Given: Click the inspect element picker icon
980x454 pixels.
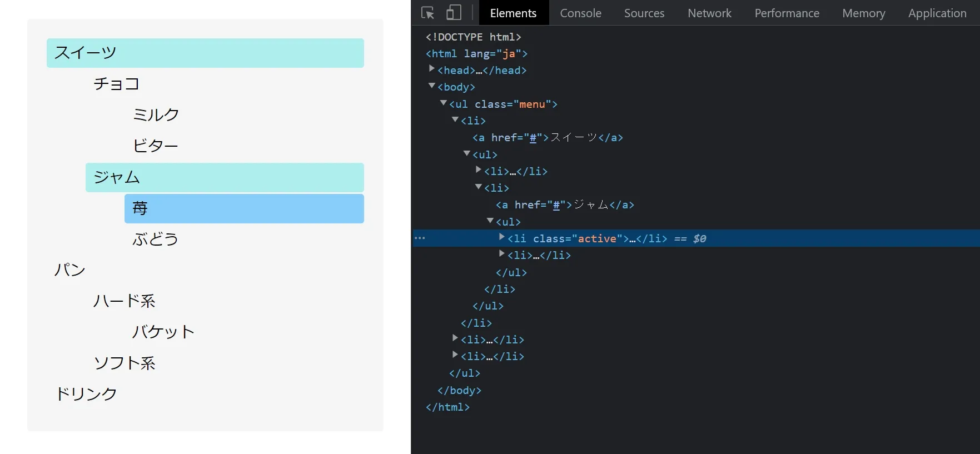Looking at the screenshot, I should 427,13.
